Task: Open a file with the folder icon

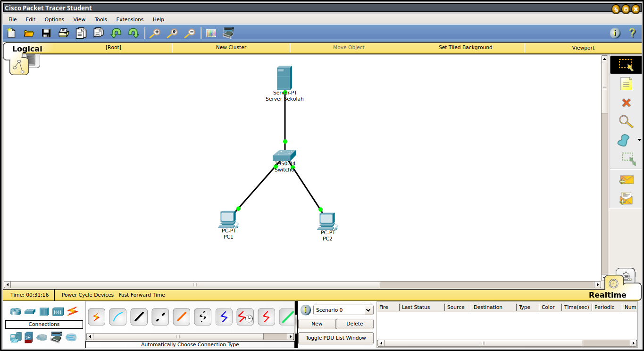Action: (29, 33)
